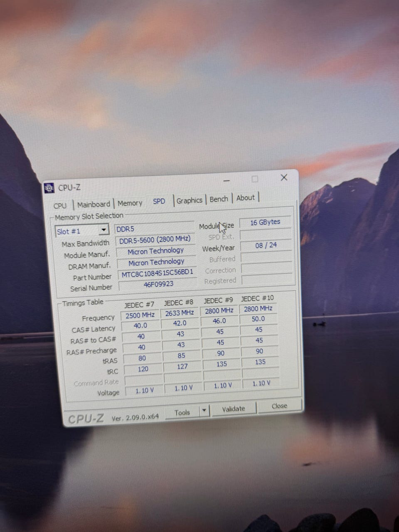Click the Tools button
Viewport: 399px width, 532px height.
point(182,412)
